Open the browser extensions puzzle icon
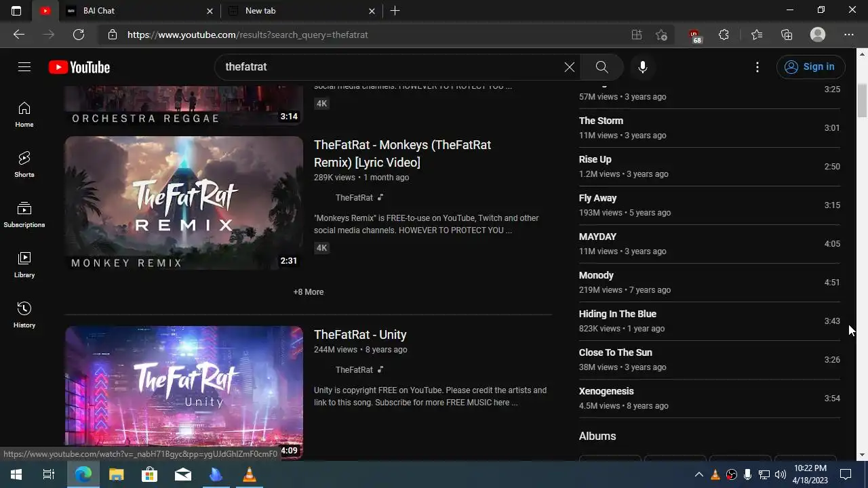The height and width of the screenshot is (488, 868). click(x=724, y=35)
